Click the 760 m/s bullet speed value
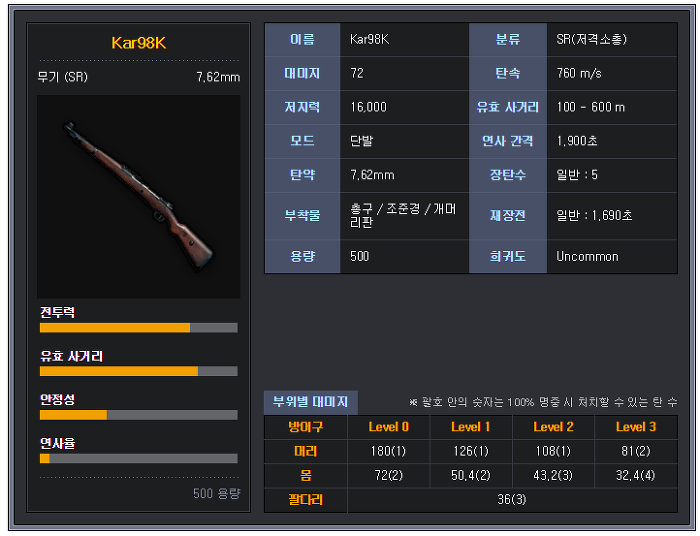The height and width of the screenshot is (536, 700). tap(579, 73)
